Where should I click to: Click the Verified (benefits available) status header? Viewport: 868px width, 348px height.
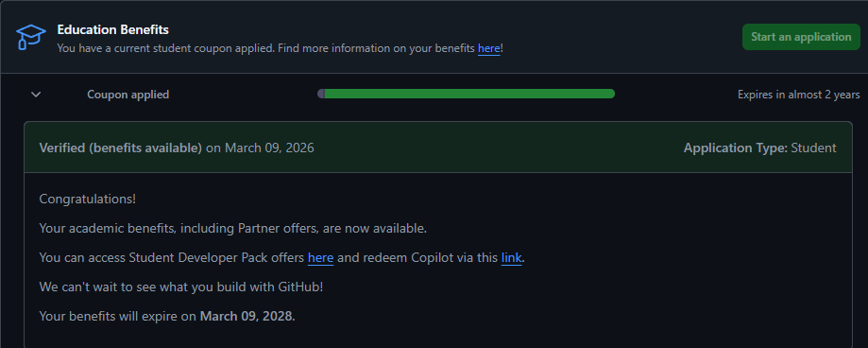pyautogui.click(x=121, y=148)
